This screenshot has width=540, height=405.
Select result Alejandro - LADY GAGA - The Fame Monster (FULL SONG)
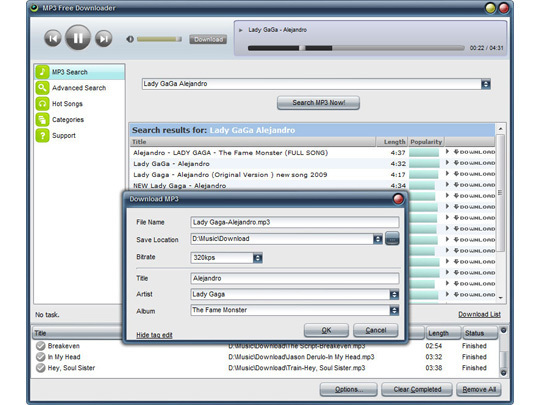click(230, 153)
